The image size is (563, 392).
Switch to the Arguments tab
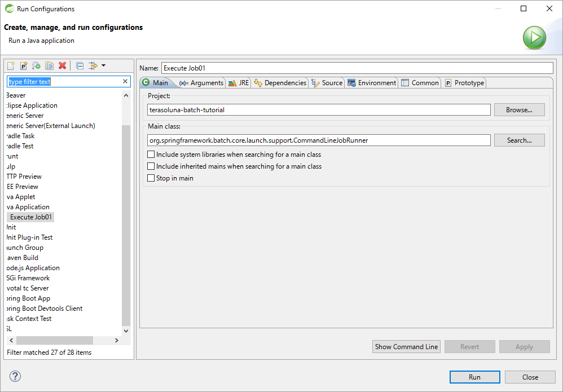tap(202, 83)
